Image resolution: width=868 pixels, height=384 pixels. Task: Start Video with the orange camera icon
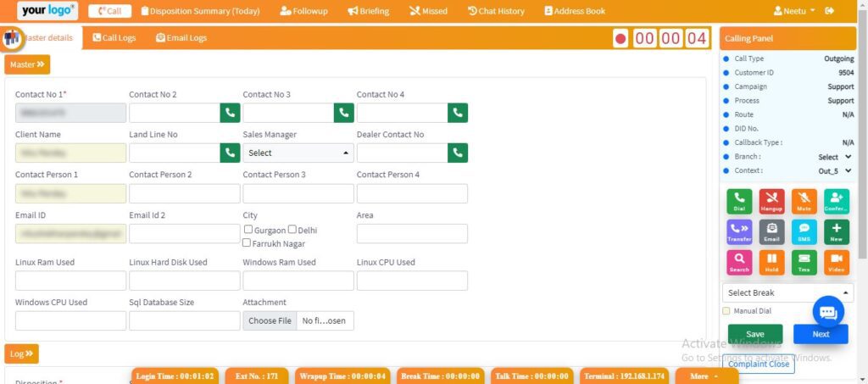click(x=837, y=262)
